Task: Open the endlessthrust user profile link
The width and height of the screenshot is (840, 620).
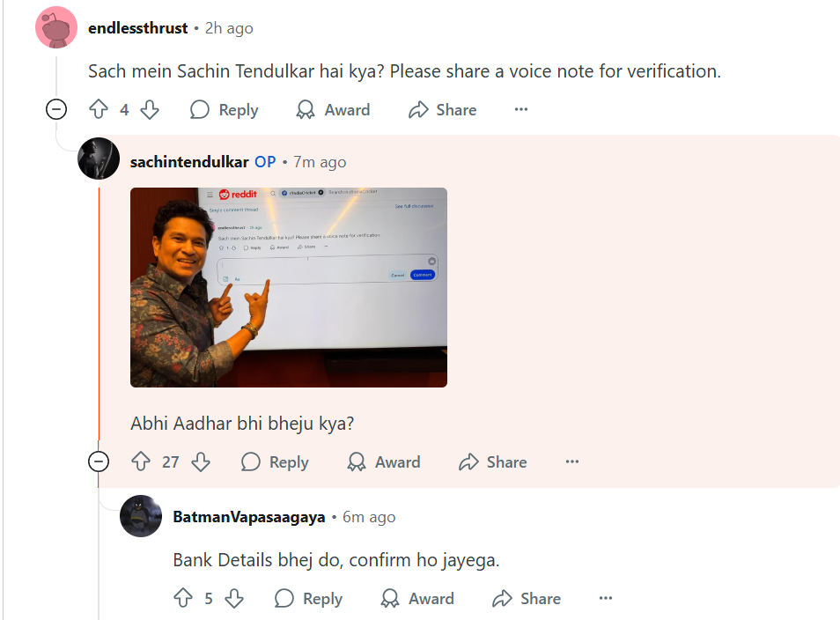Action: click(x=138, y=28)
